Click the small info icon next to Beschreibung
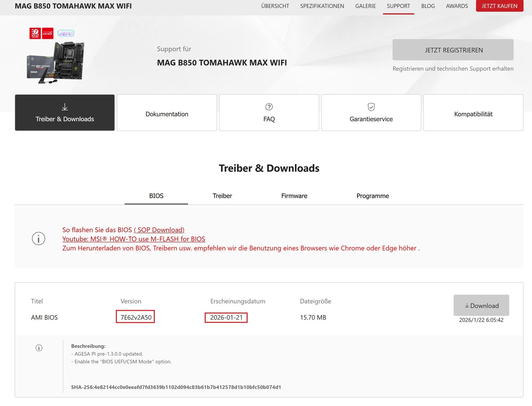 pyautogui.click(x=39, y=348)
